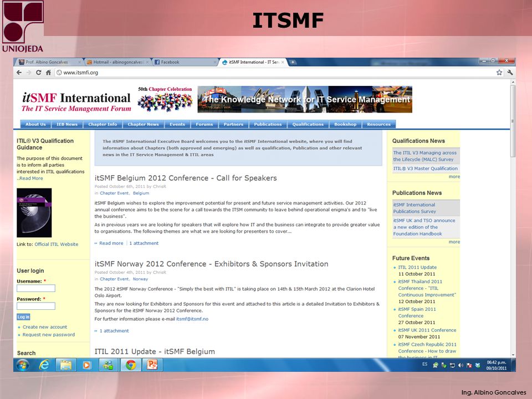
Task: Click Read more under the Belgium article
Action: tap(111, 243)
